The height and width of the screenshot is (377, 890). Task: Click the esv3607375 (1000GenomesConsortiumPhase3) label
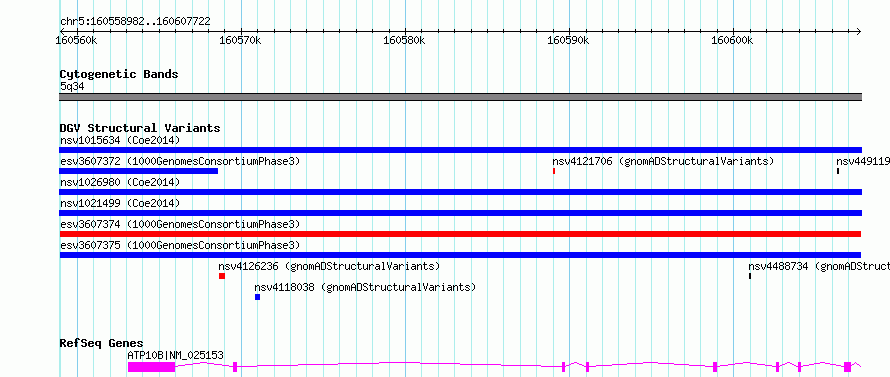(x=180, y=245)
